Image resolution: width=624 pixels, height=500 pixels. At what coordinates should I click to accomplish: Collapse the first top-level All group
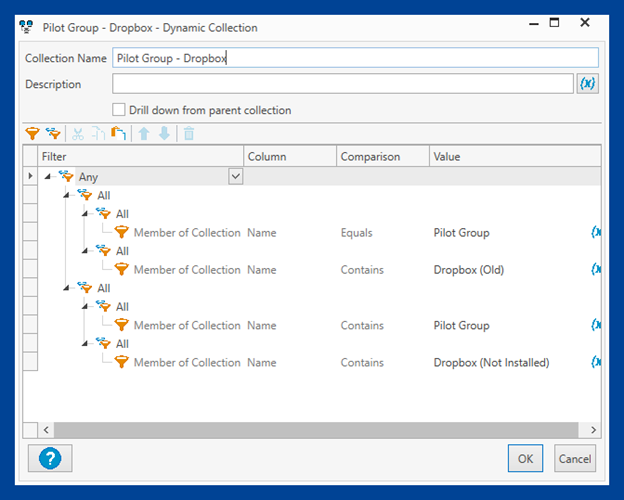(66, 195)
